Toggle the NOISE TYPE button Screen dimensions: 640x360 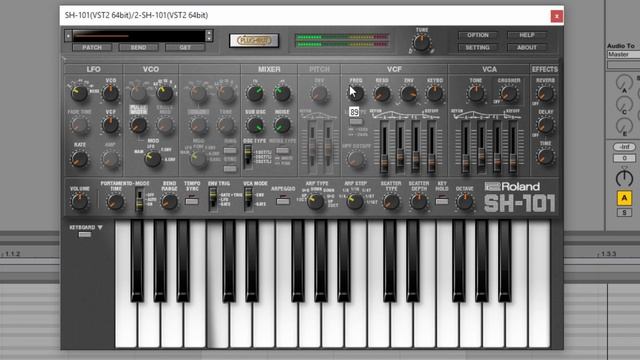click(282, 151)
